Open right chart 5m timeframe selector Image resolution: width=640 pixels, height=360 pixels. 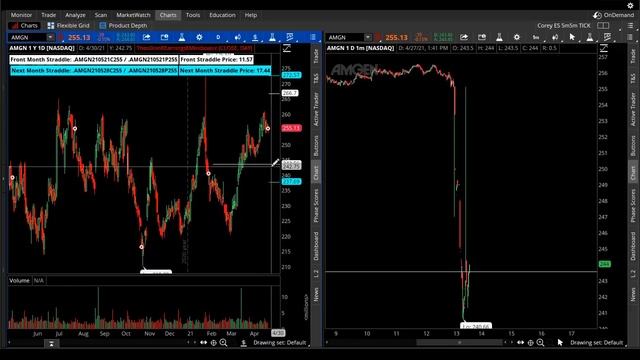(x=536, y=37)
